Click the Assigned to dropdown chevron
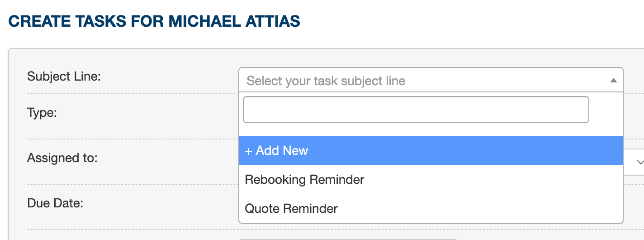644x240 pixels. (x=639, y=162)
